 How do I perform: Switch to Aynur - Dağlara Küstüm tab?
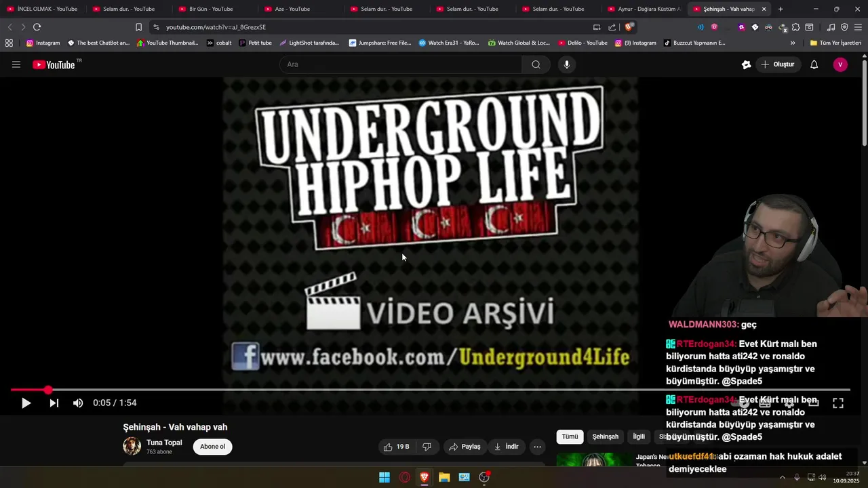[x=643, y=9]
